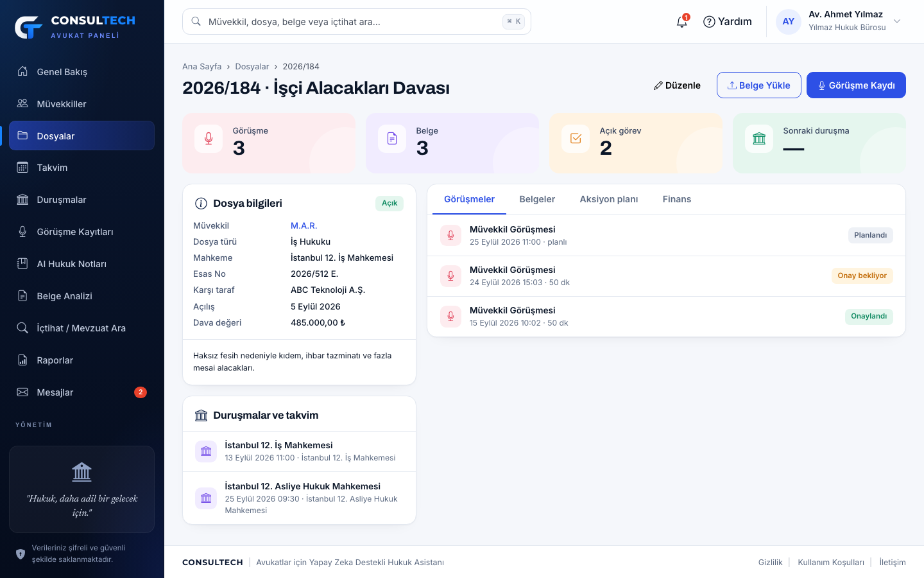The width and height of the screenshot is (924, 578).
Task: Click Ana Sayfa breadcrumb
Action: (x=201, y=67)
